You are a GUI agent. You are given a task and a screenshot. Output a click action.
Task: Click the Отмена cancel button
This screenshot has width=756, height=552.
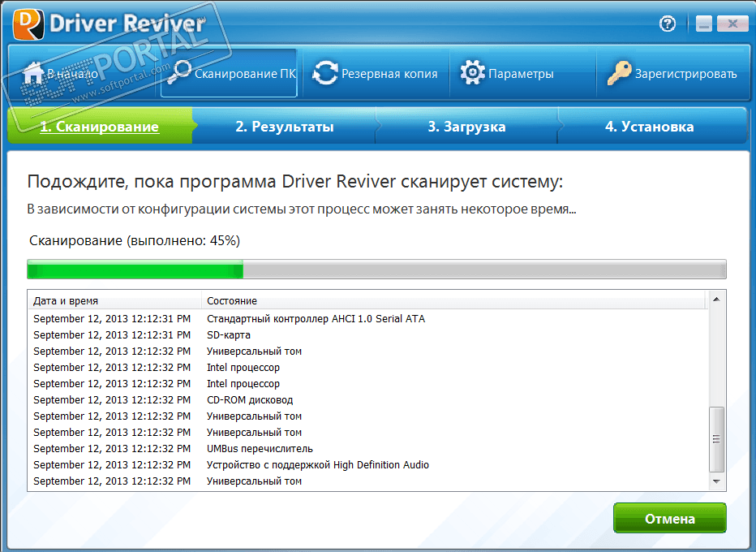click(x=670, y=518)
